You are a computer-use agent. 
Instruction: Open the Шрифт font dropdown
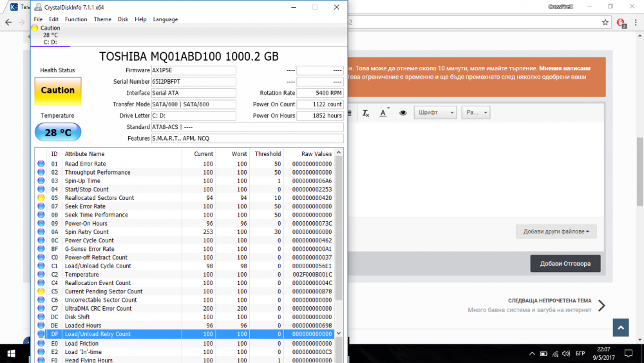(x=435, y=113)
